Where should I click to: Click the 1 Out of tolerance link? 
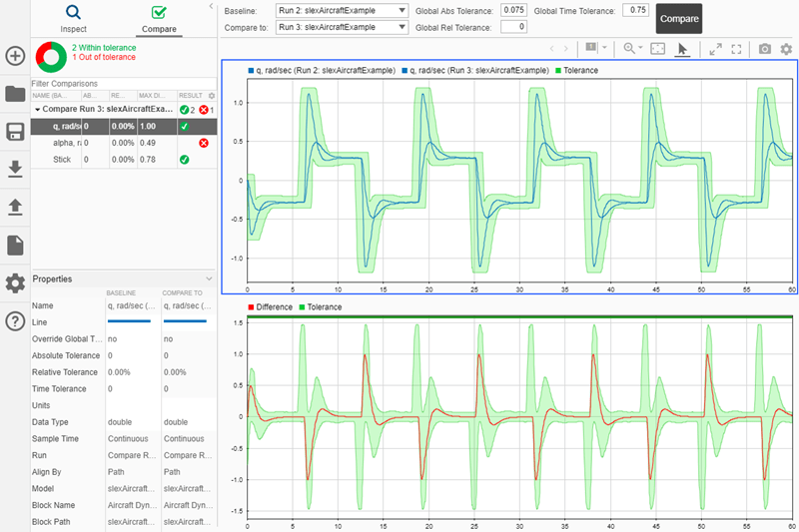tap(104, 57)
